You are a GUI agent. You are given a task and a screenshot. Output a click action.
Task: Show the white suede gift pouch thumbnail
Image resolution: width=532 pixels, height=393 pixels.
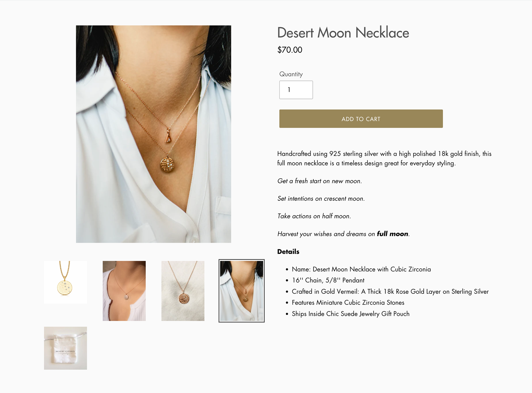pos(65,348)
